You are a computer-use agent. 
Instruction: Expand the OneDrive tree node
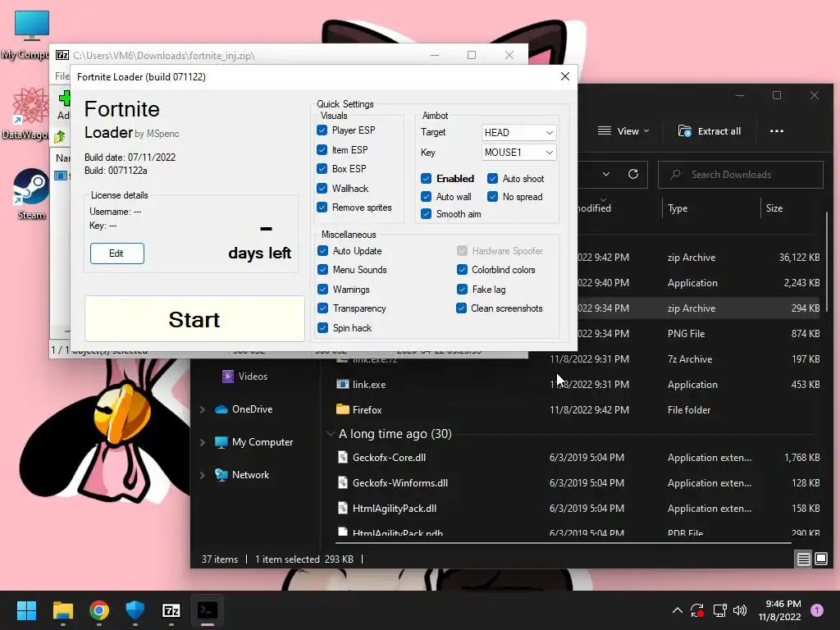pyautogui.click(x=203, y=409)
